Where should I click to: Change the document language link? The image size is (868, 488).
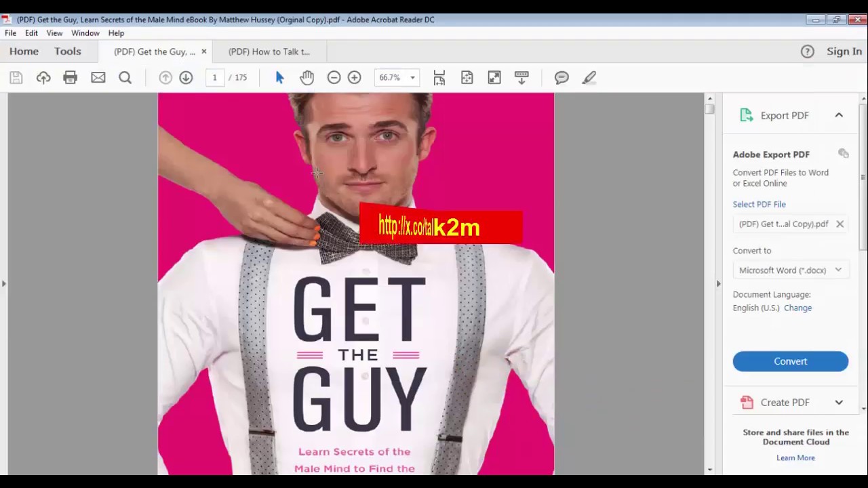(797, 308)
